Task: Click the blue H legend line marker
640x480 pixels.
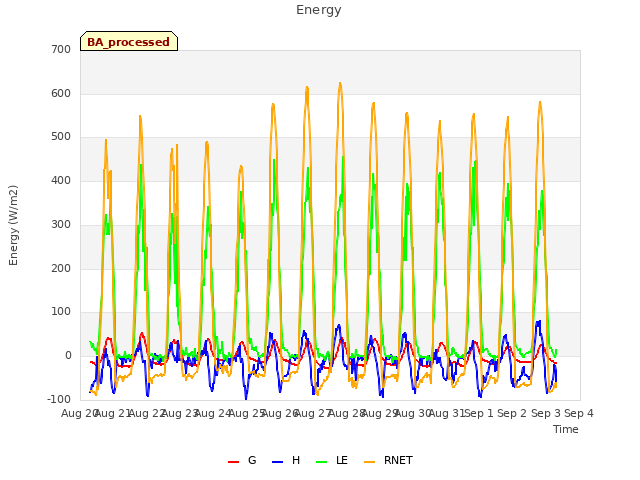Action: (277, 462)
